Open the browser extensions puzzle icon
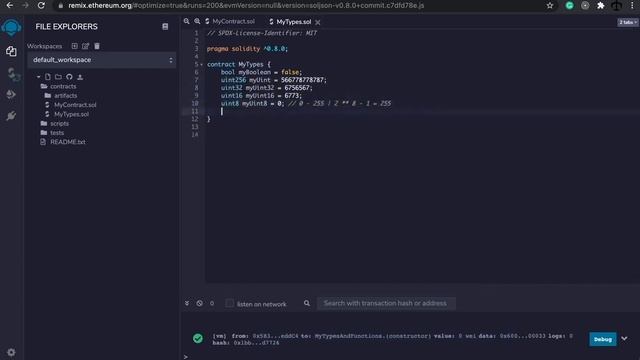 click(x=600, y=5)
